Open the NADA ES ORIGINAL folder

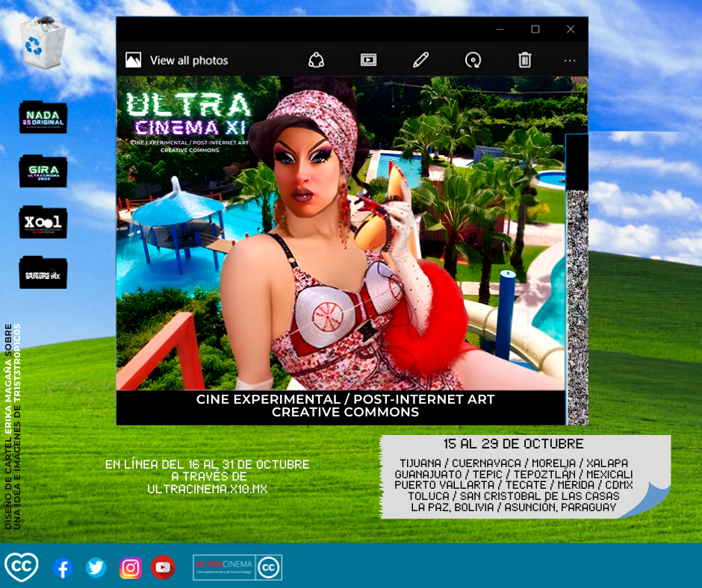pyautogui.click(x=43, y=117)
